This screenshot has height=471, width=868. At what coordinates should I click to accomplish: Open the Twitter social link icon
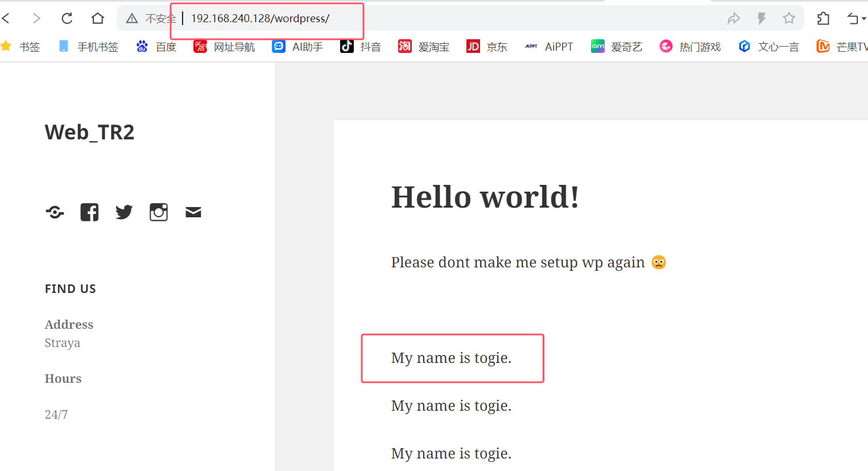click(124, 212)
